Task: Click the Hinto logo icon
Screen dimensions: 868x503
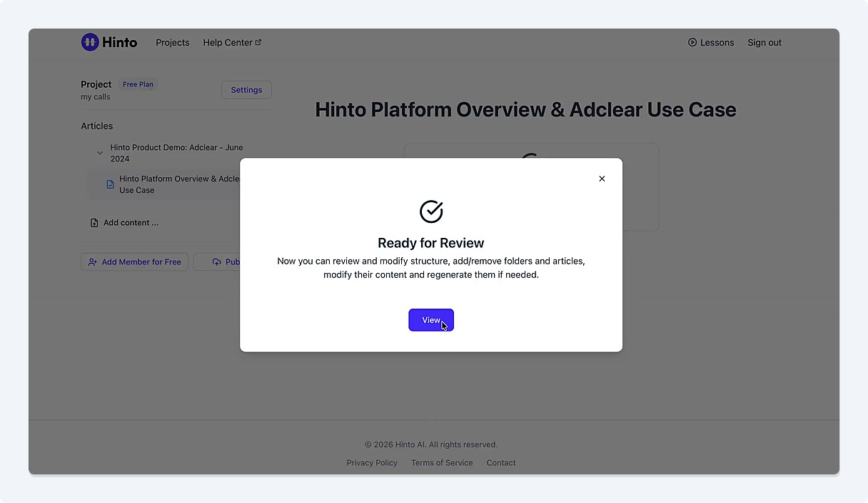Action: 90,42
